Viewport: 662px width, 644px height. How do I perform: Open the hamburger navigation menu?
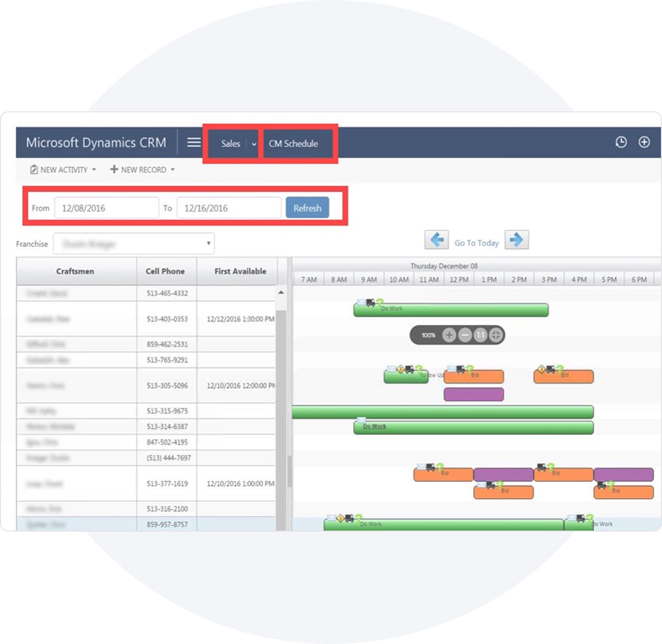tap(194, 143)
